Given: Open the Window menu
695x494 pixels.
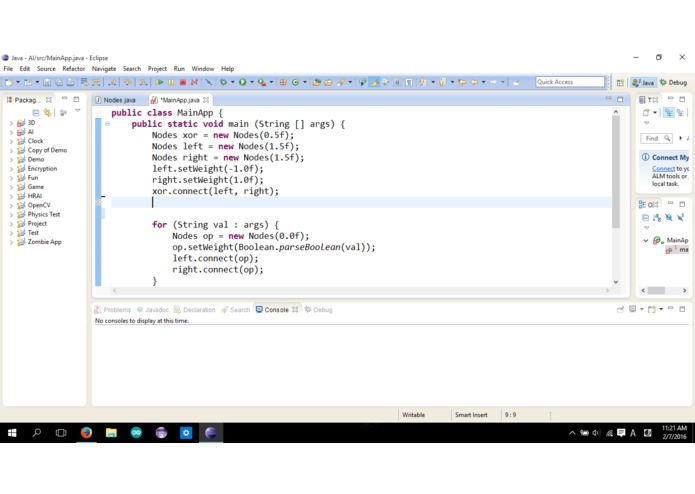Looking at the screenshot, I should click(x=203, y=69).
